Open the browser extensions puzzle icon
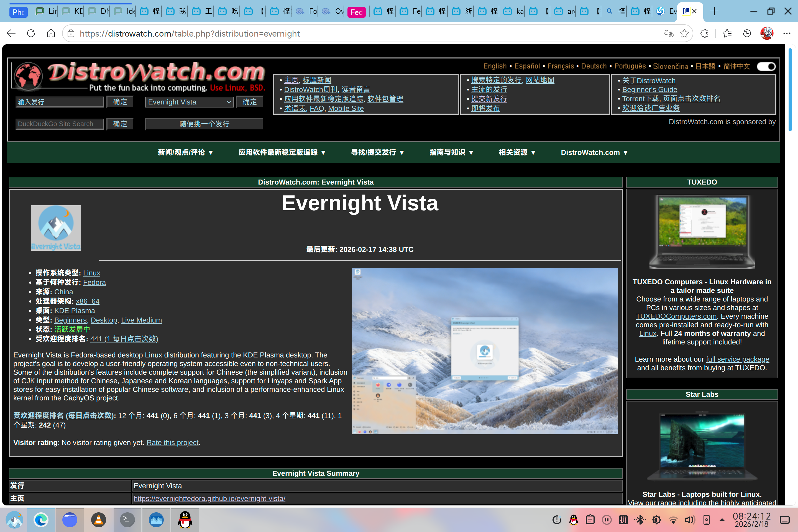Viewport: 798px width, 532px height. coord(704,33)
